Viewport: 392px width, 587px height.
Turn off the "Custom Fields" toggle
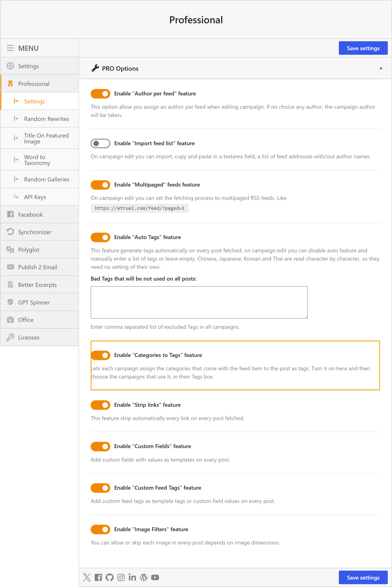point(100,446)
